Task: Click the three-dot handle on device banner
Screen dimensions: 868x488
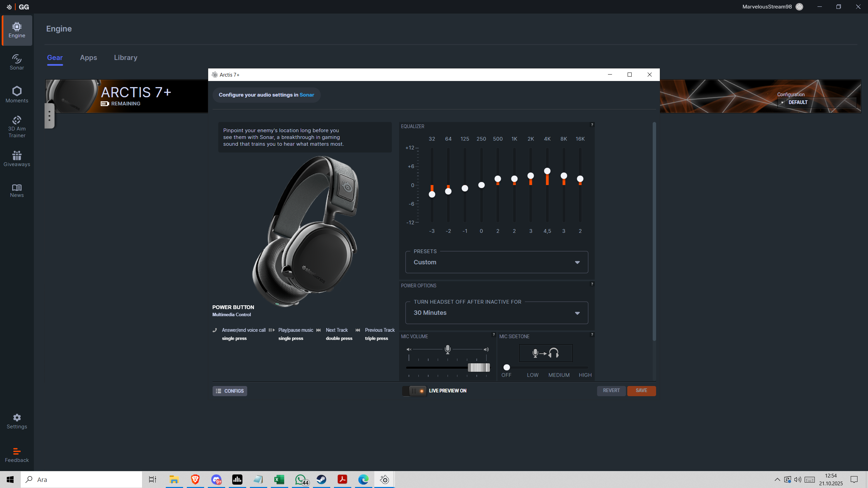Action: [x=50, y=116]
